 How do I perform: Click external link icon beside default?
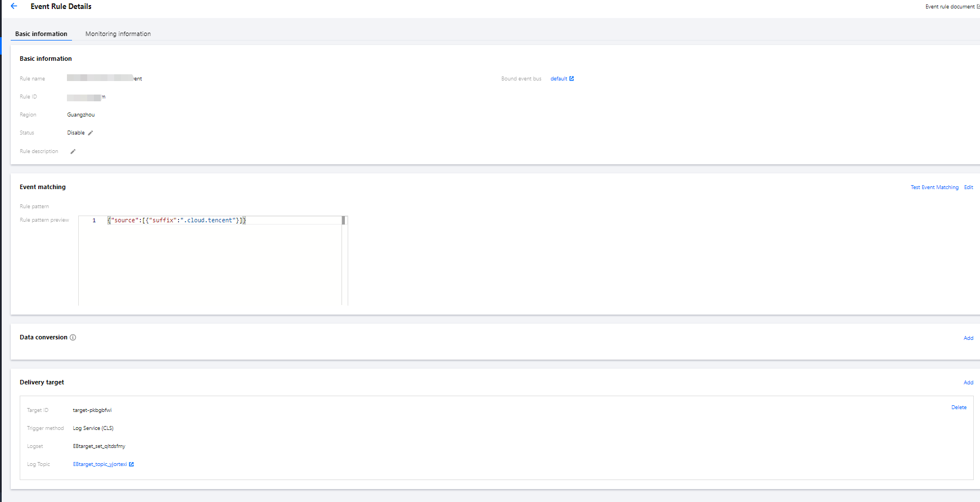[x=572, y=79]
